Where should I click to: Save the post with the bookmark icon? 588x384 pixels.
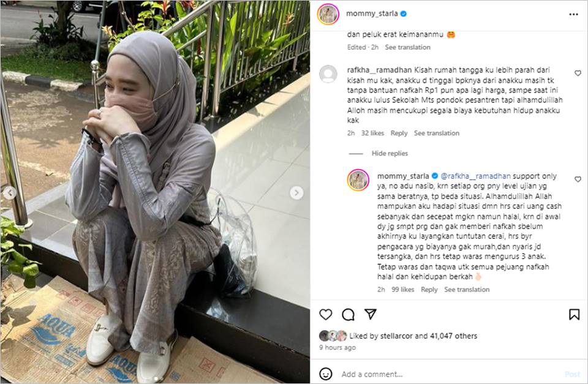point(574,314)
